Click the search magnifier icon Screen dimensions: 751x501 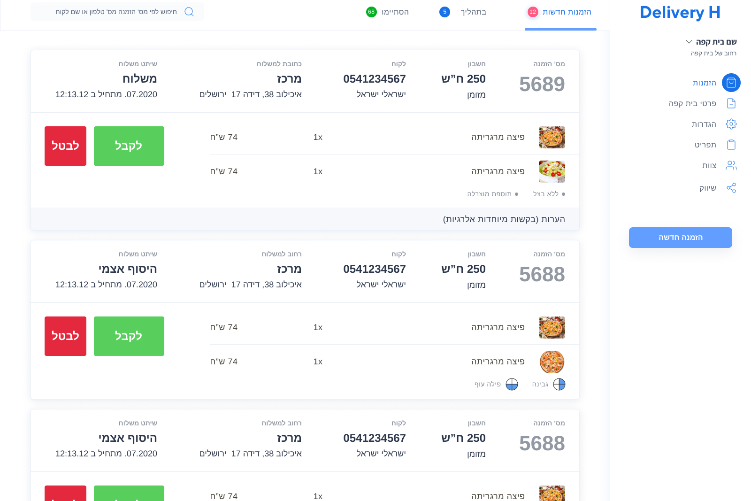point(189,12)
